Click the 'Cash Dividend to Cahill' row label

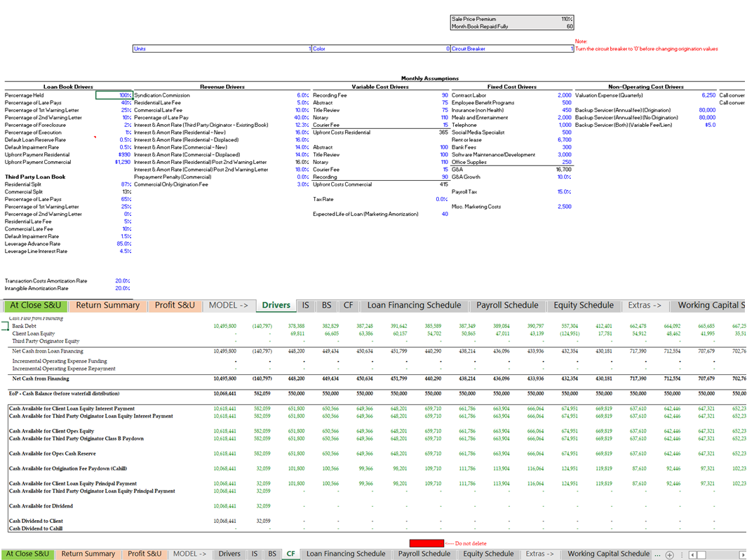pyautogui.click(x=36, y=528)
